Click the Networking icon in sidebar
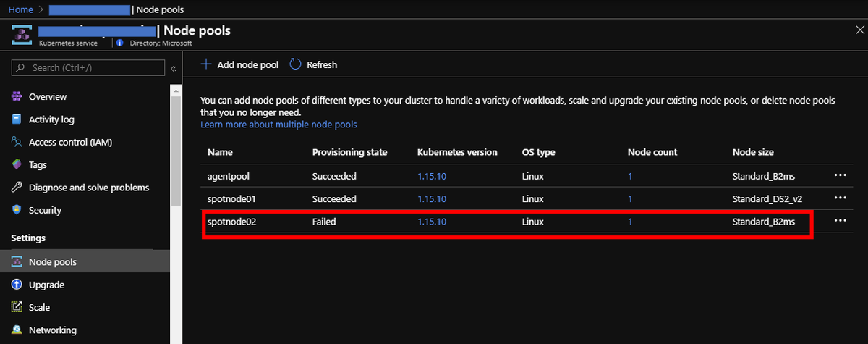 pyautogui.click(x=17, y=330)
